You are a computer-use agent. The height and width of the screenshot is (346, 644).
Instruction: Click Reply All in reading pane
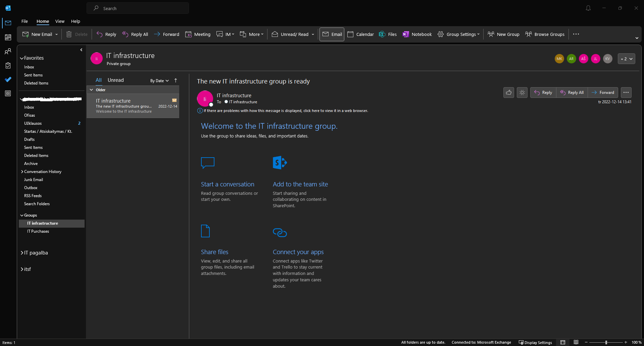(572, 93)
